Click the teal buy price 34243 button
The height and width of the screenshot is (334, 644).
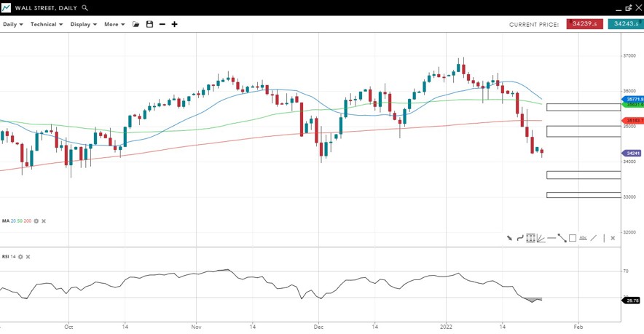[625, 24]
